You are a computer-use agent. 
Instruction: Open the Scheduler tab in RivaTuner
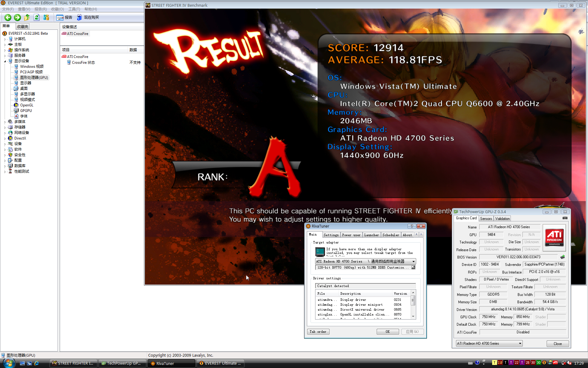[391, 235]
